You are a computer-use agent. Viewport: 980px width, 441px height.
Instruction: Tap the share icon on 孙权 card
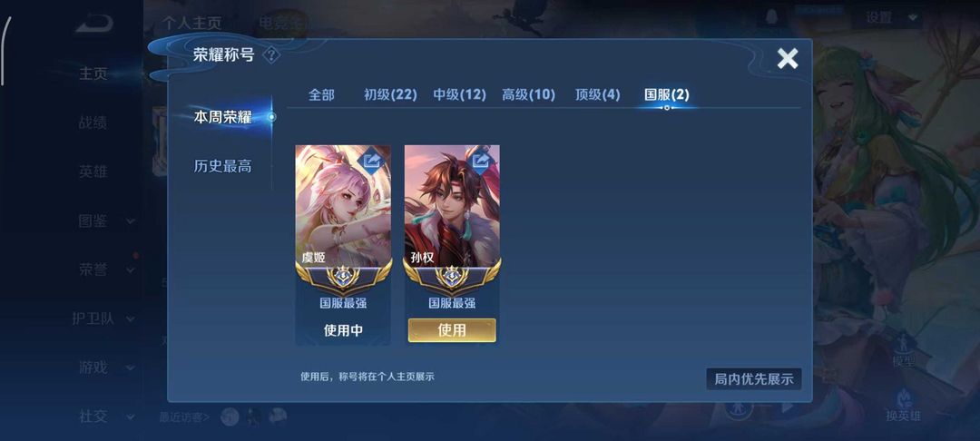(481, 162)
